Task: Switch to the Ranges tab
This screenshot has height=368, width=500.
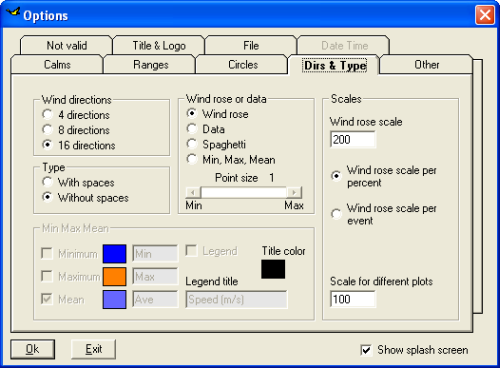Action: click(x=150, y=64)
